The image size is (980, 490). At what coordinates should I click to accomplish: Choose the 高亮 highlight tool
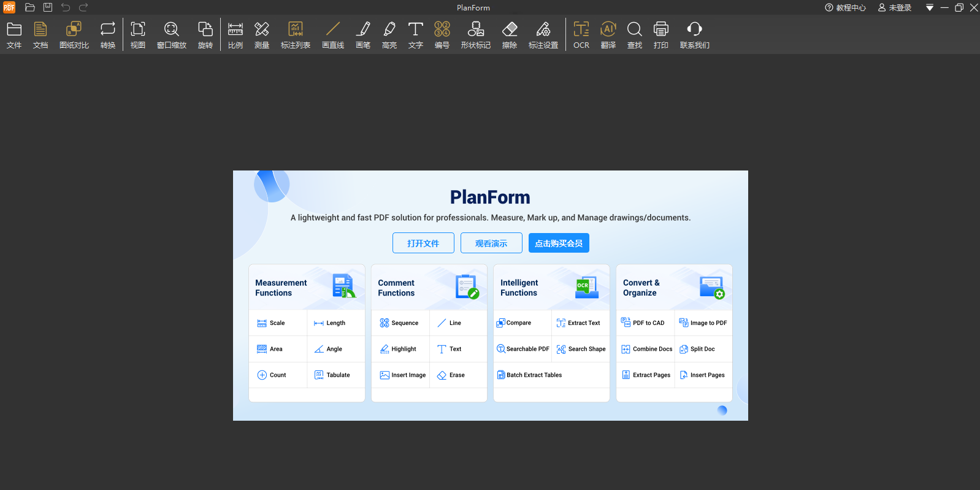click(389, 35)
